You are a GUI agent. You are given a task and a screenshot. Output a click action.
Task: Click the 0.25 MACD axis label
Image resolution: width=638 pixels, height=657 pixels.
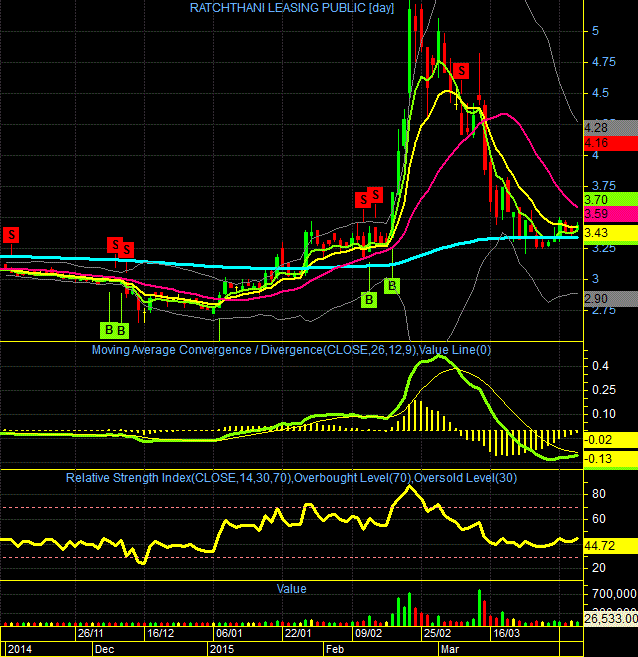(604, 390)
